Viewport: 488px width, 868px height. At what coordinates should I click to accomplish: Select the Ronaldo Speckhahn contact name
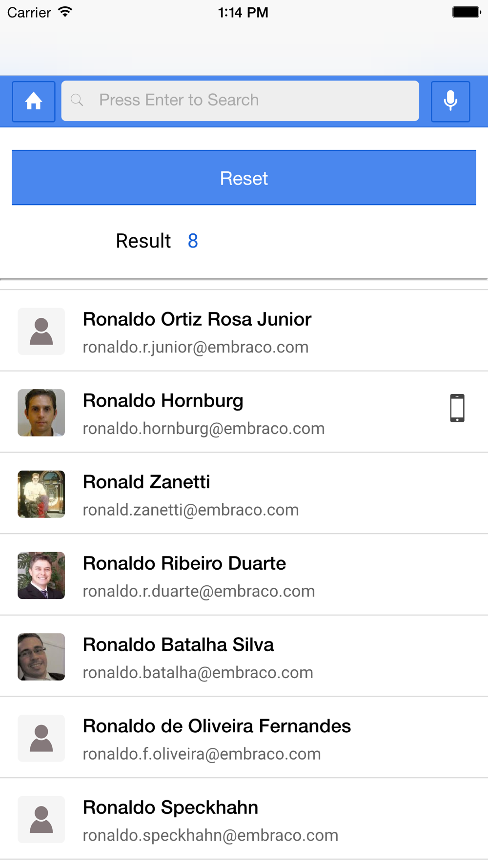pyautogui.click(x=170, y=807)
